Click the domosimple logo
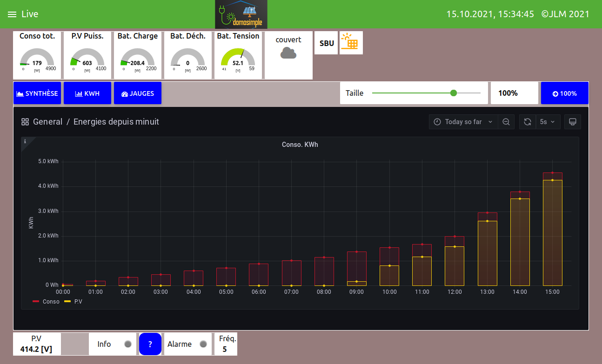This screenshot has width=602, height=364. 241,14
